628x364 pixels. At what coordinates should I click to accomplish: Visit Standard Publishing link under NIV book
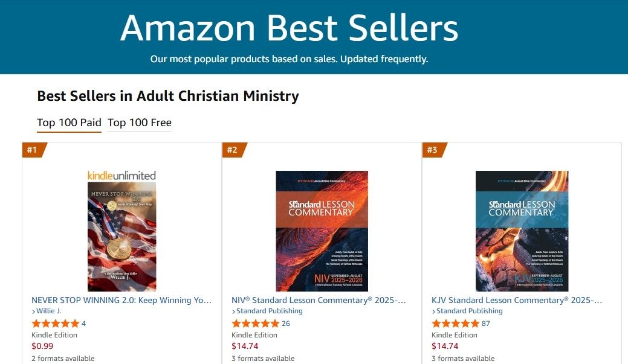click(x=269, y=311)
